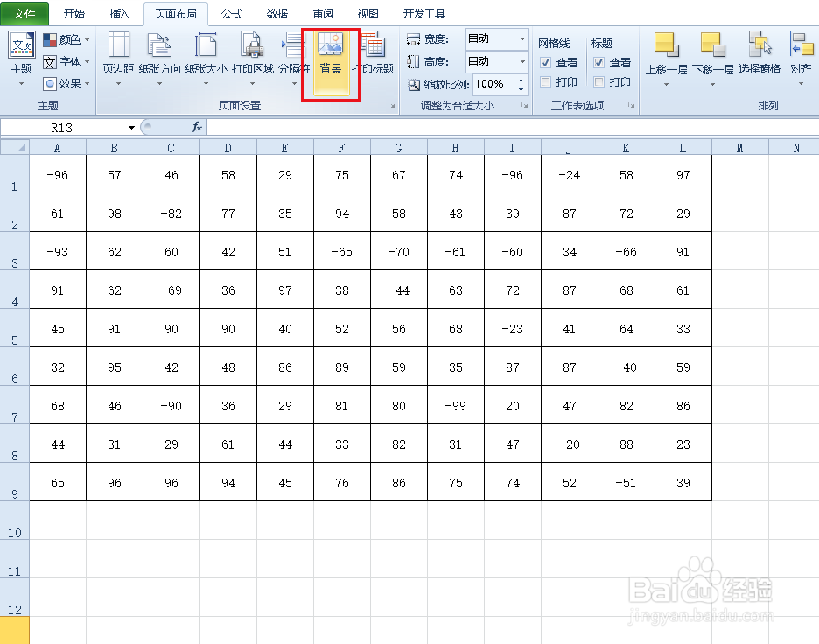Toggle 网格线 打印 gridlines print checkbox
This screenshot has width=819, height=644.
(x=545, y=82)
